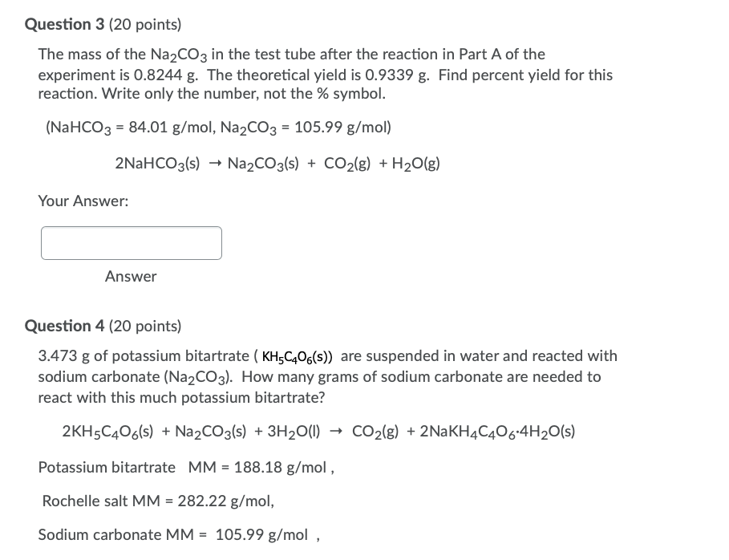
Task: Click the Sodium carbonate MM 105.99 line
Action: click(x=178, y=534)
